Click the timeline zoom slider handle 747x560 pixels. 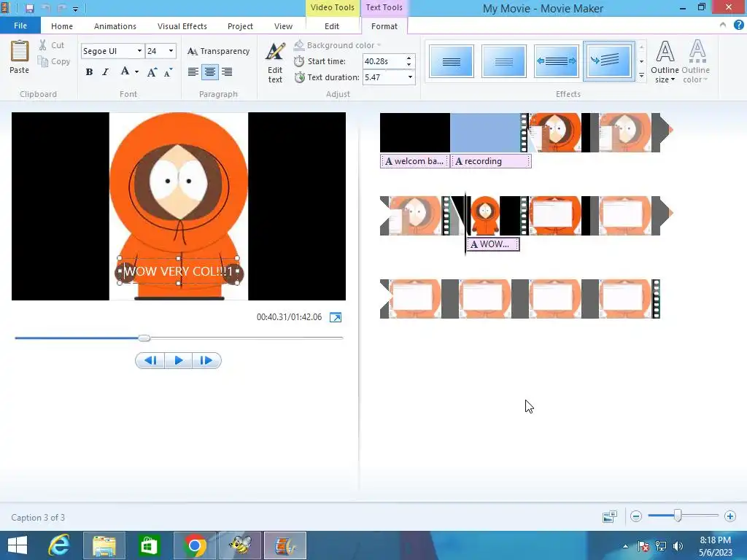tap(678, 516)
